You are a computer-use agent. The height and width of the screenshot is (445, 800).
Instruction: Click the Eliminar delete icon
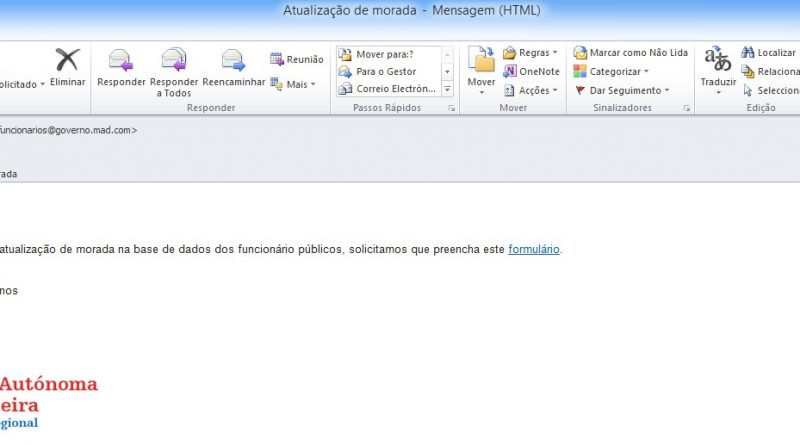pos(67,60)
